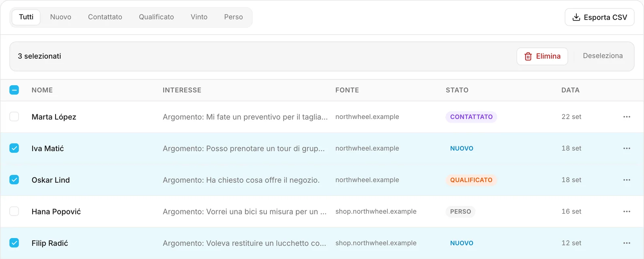Click the "3 selezionati" selection count
This screenshot has height=259, width=644.
39,56
